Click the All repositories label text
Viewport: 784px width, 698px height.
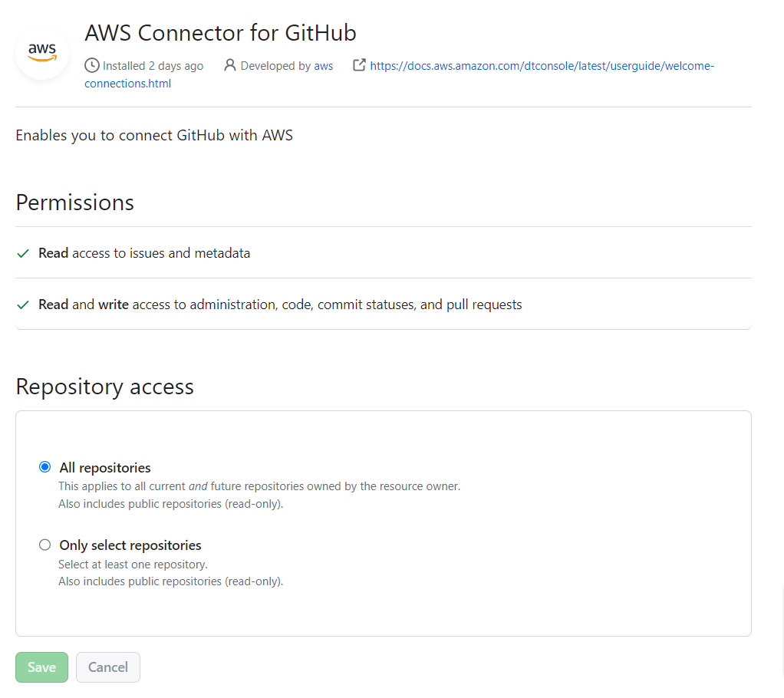coord(105,467)
